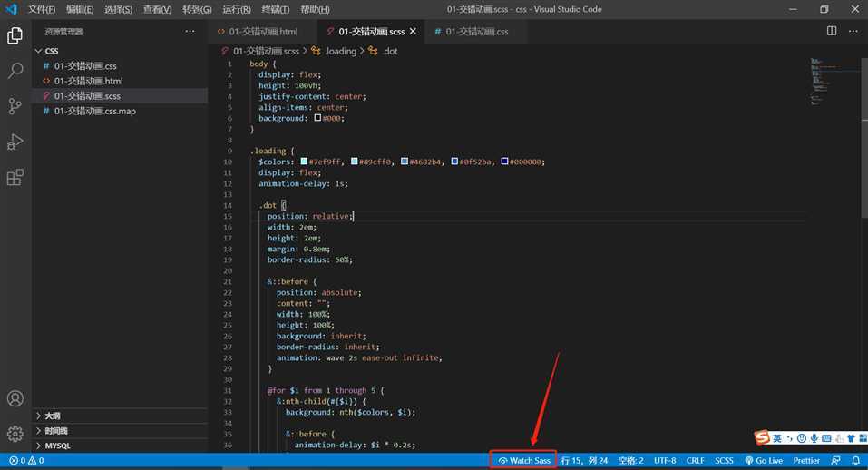Click the #0f52ba color swatch
This screenshot has height=470, width=868.
tap(454, 162)
